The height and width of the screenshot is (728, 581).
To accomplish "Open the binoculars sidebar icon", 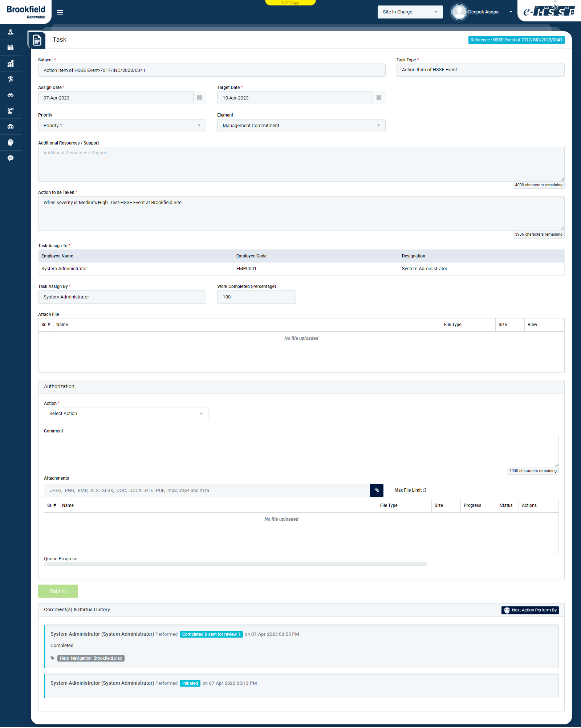I will point(11,95).
